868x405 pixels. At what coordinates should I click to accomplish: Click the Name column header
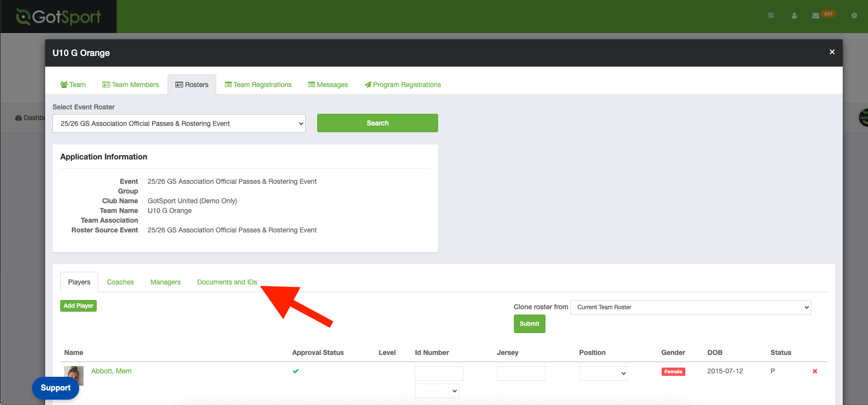74,352
